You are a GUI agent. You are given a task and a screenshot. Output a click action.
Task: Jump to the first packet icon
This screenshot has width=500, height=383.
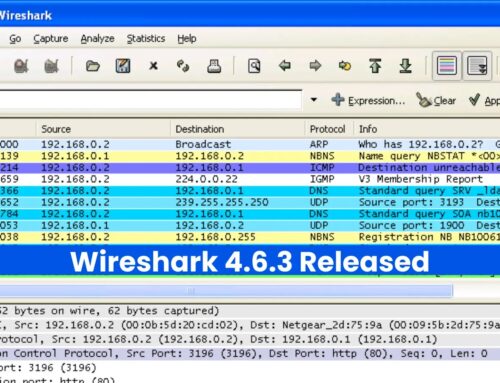375,66
